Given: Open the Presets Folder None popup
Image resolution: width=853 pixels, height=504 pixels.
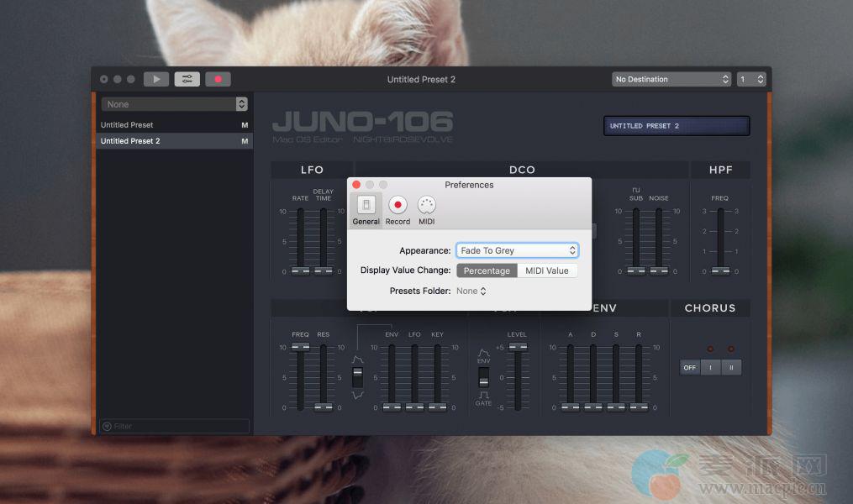Looking at the screenshot, I should coord(471,291).
